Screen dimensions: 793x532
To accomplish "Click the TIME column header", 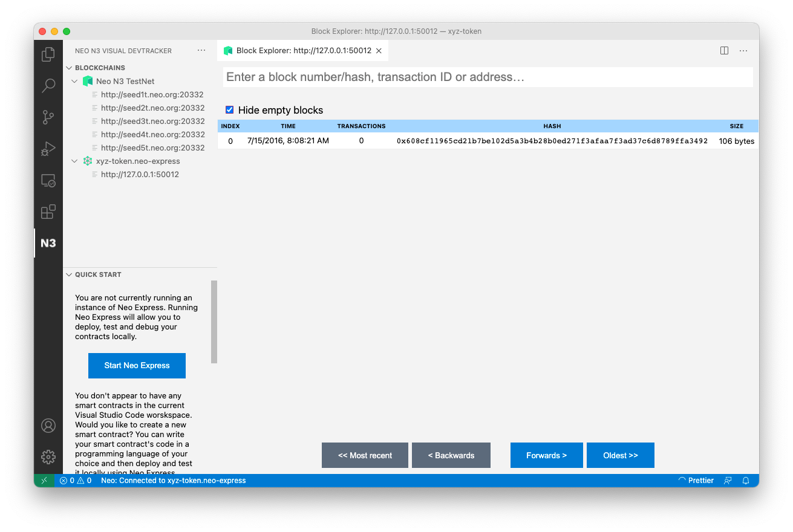I will tap(289, 126).
